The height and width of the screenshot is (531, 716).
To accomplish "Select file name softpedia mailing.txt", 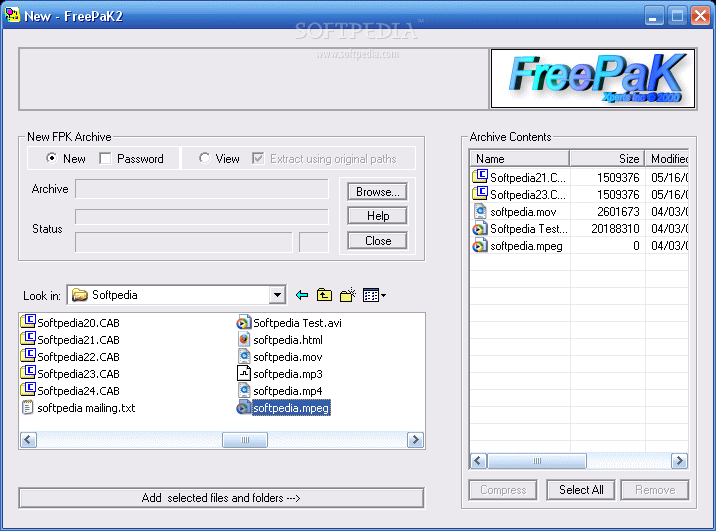I will 86,408.
